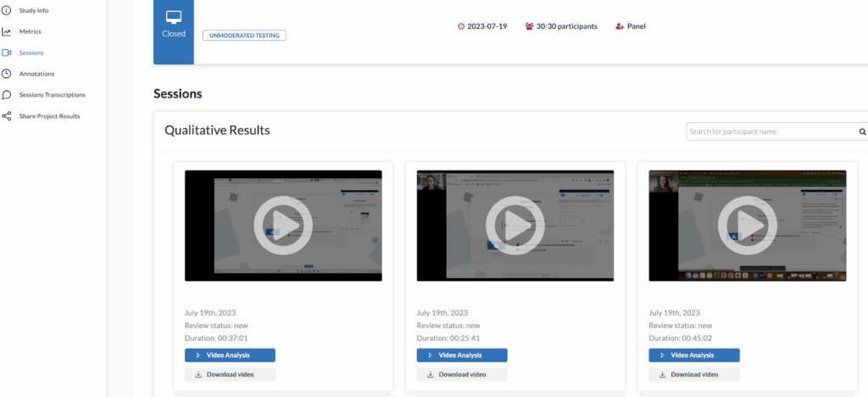
Task: Open the Metrics sidebar menu item
Action: coord(31,31)
